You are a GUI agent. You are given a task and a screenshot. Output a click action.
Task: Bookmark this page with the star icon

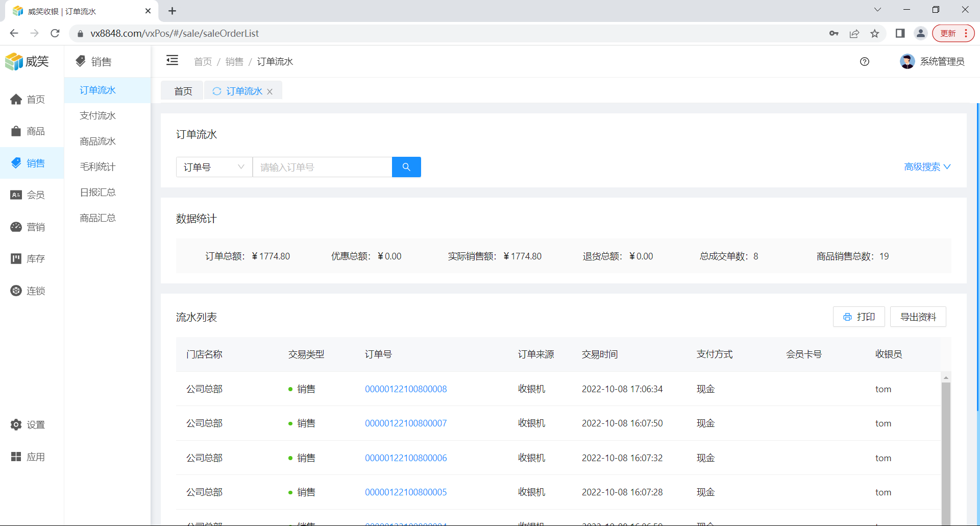click(x=874, y=34)
